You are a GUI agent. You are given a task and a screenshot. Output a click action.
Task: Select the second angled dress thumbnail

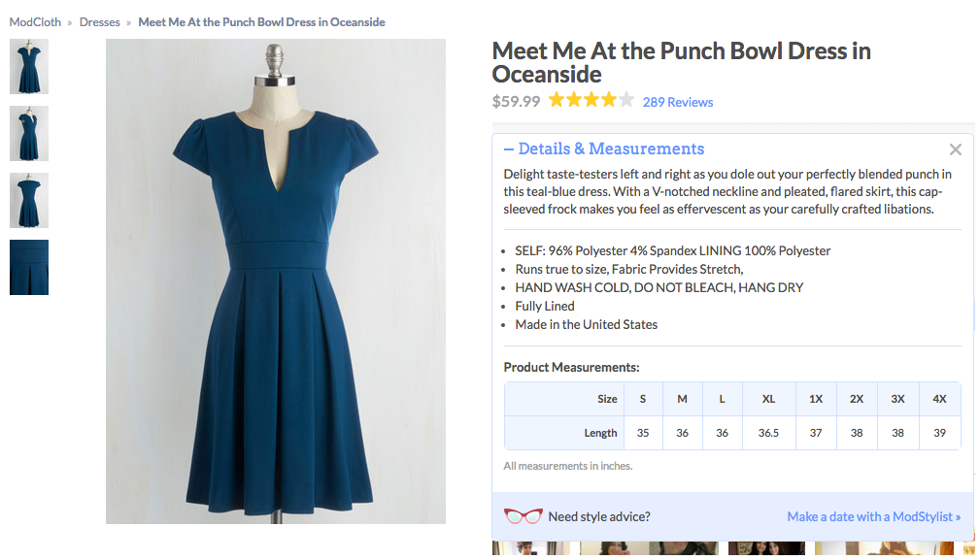pos(29,134)
